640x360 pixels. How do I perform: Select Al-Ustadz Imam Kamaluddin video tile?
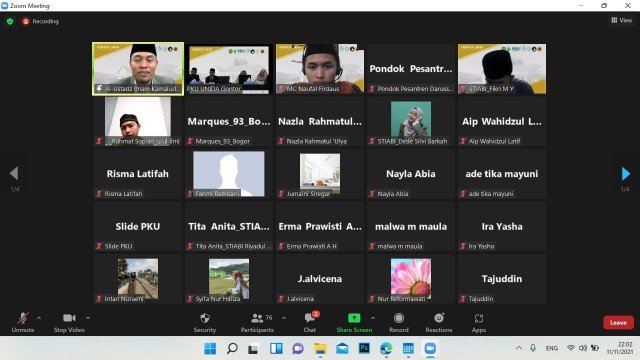pos(138,69)
